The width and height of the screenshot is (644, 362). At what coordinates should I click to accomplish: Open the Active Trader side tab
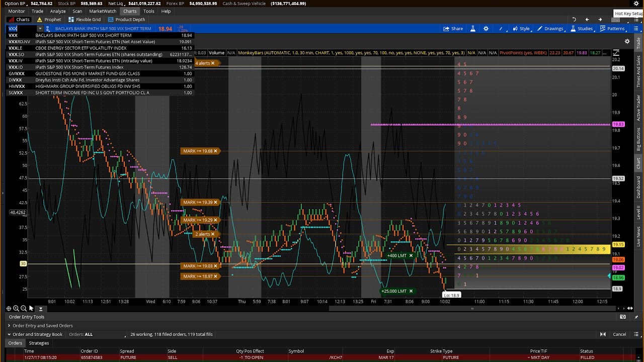click(x=639, y=108)
